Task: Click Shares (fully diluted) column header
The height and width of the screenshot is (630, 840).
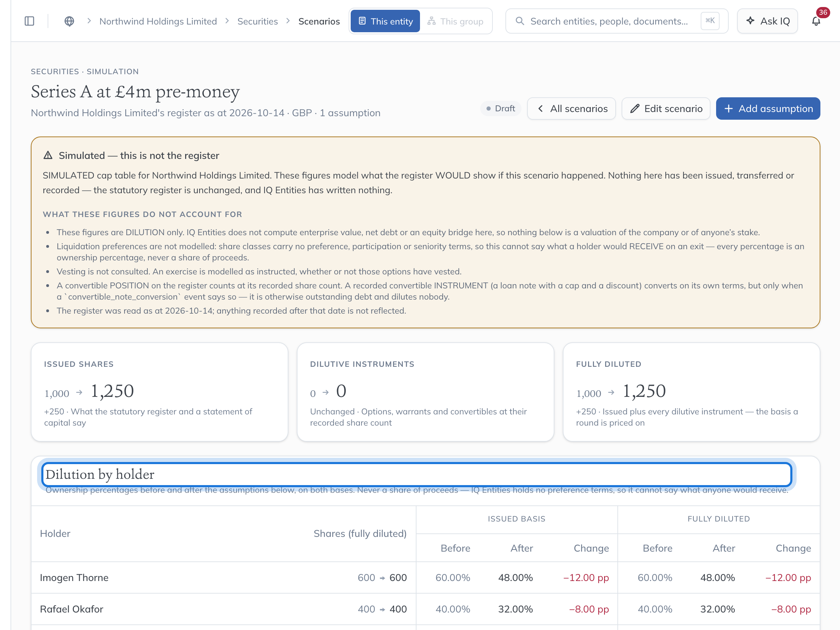Action: point(360,533)
